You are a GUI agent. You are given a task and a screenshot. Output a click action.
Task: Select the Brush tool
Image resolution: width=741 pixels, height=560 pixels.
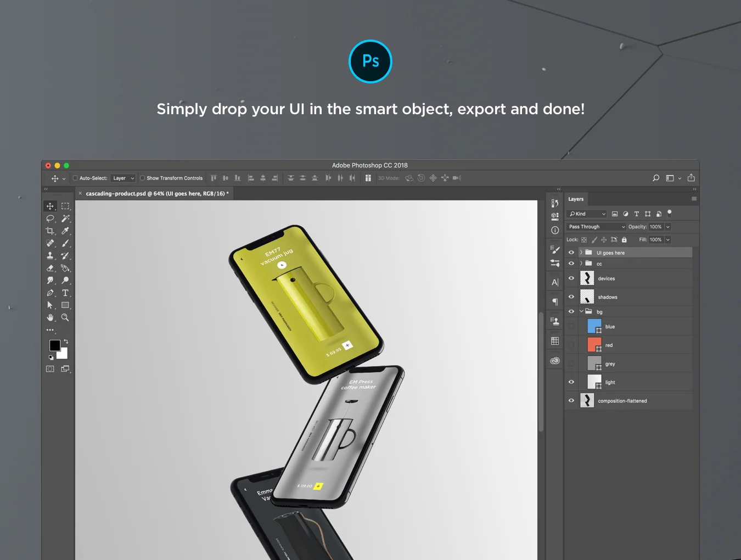[65, 243]
